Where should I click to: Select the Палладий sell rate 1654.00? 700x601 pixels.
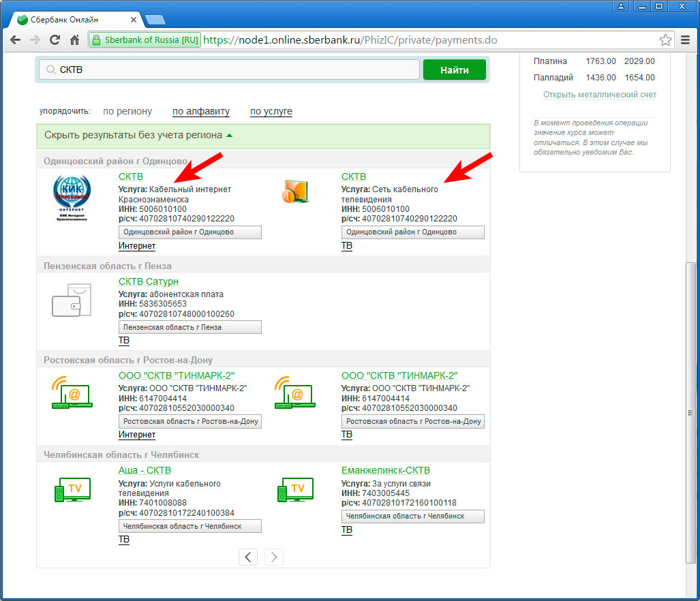coord(639,78)
